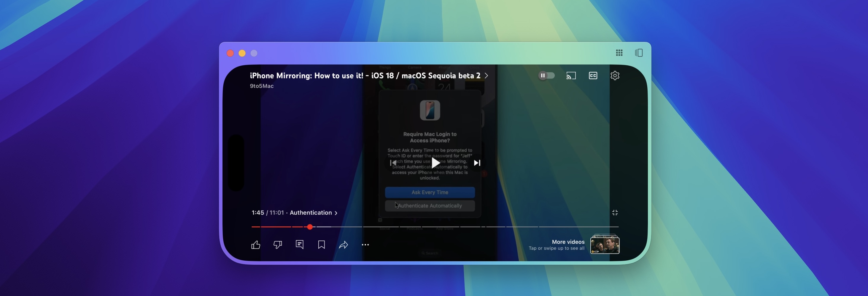
Task: Open the iPhone Mirroring video title link
Action: tap(365, 75)
